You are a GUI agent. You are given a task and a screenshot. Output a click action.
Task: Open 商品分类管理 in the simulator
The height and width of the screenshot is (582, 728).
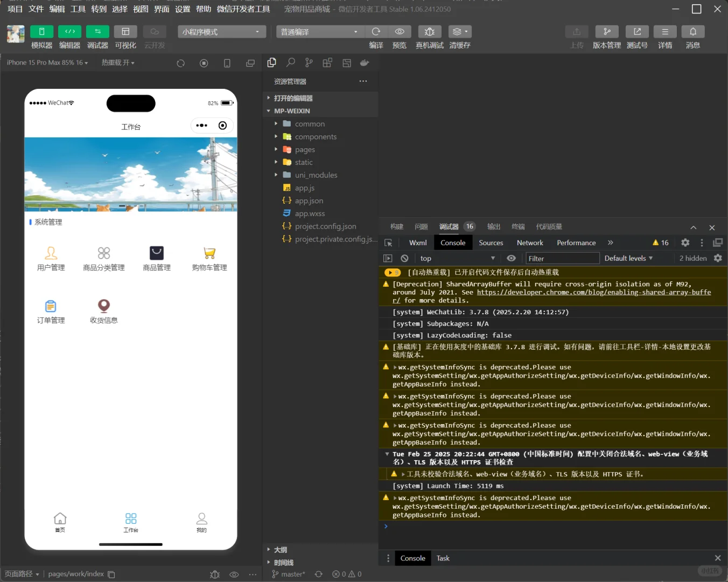[x=103, y=259]
